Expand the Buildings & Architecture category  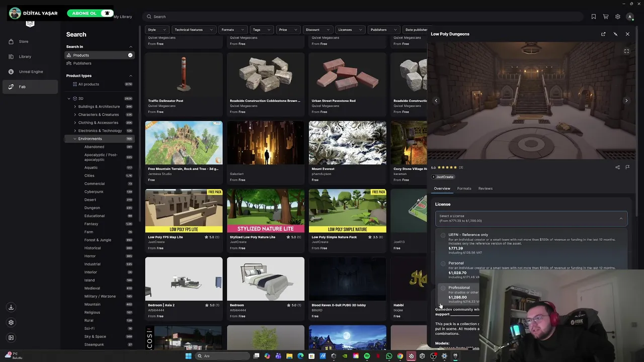coord(75,107)
